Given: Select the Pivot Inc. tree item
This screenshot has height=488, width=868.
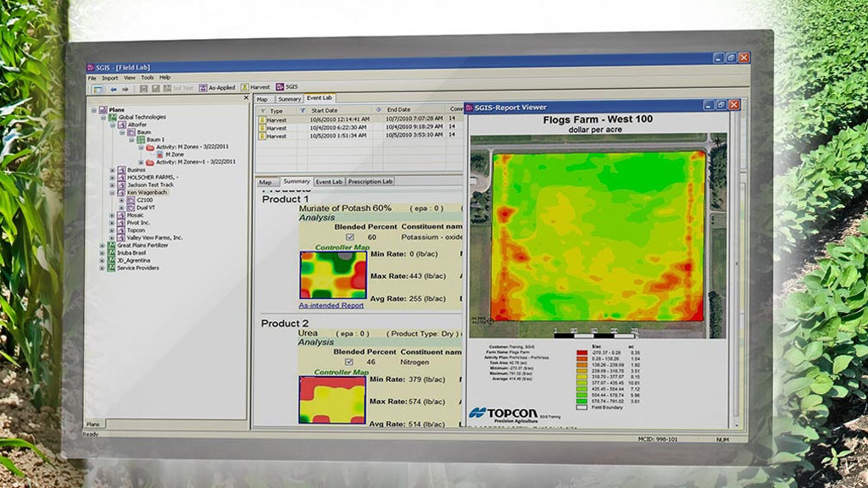Looking at the screenshot, I should tap(138, 223).
